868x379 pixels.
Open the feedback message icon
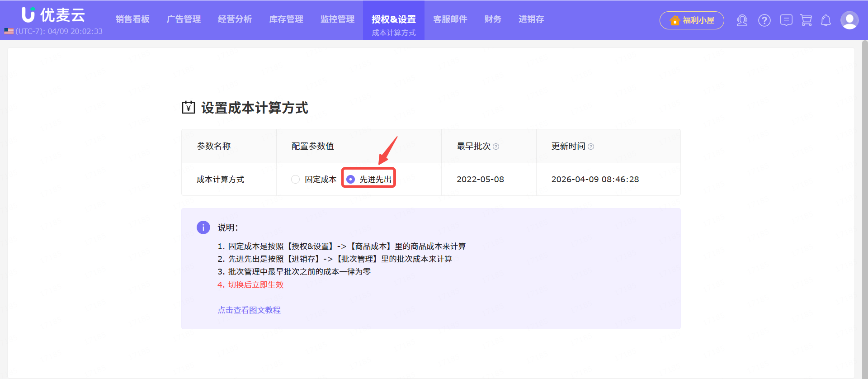(786, 20)
